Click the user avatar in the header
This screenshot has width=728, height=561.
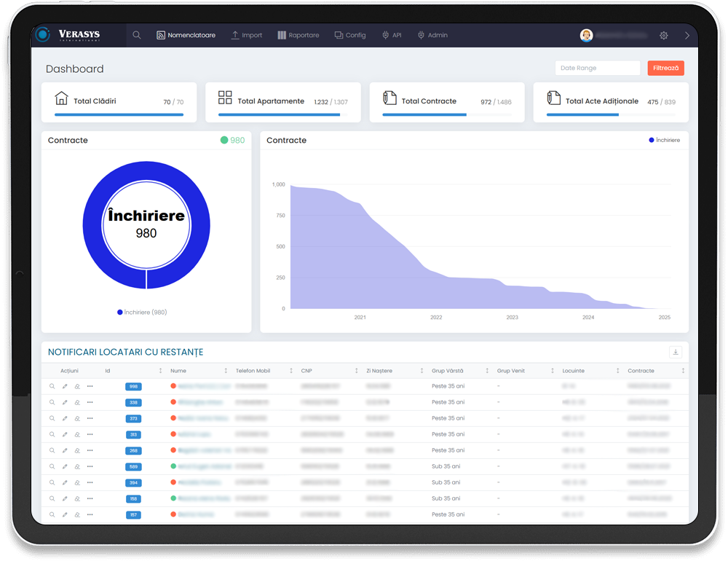point(586,35)
